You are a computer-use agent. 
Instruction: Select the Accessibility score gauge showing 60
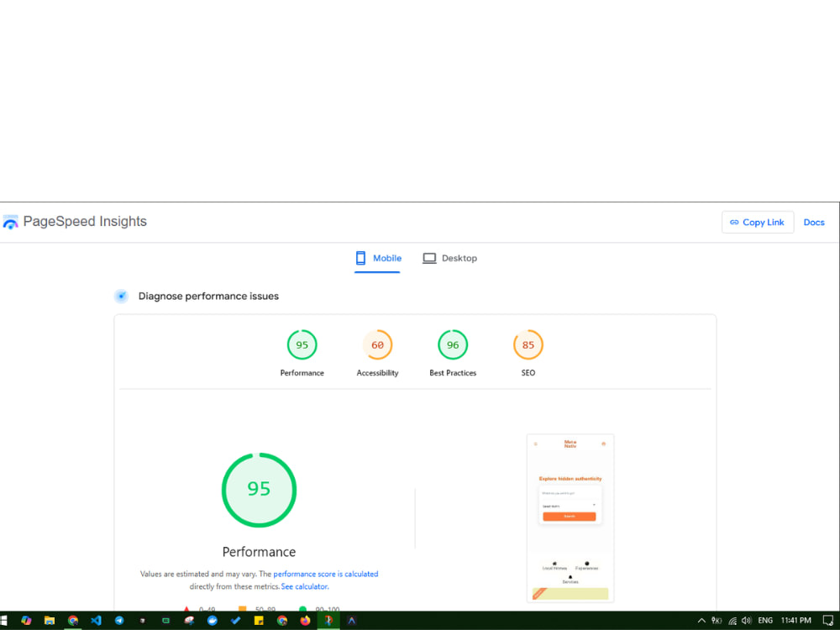(377, 345)
